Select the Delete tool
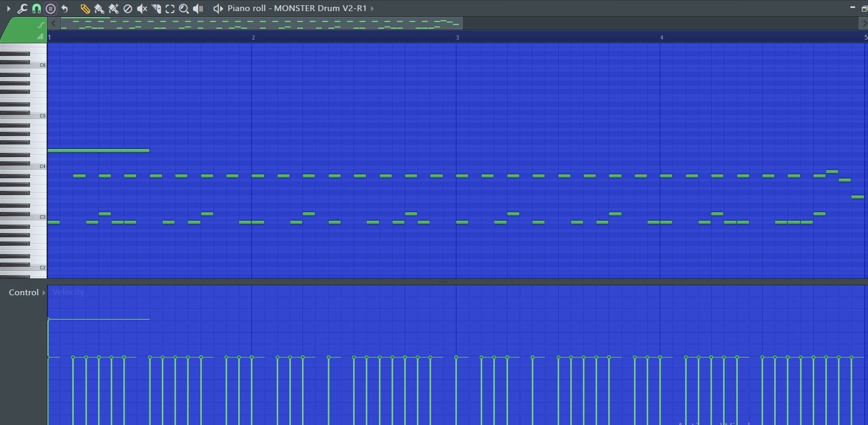 coord(128,8)
